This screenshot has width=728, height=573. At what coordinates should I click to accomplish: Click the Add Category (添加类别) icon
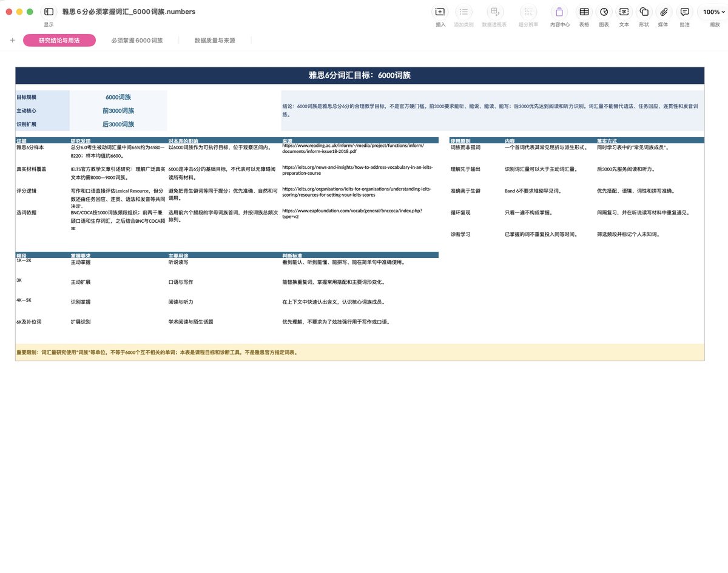463,12
